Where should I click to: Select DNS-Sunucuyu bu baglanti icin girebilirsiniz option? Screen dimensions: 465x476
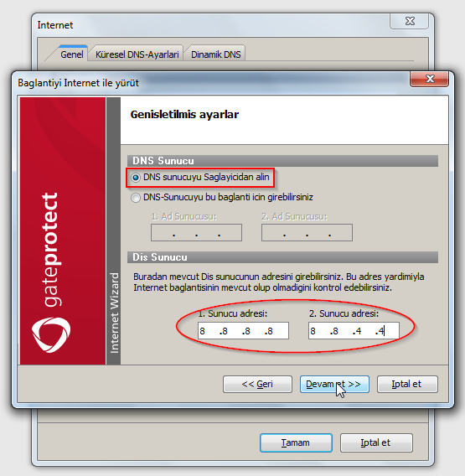point(222,198)
